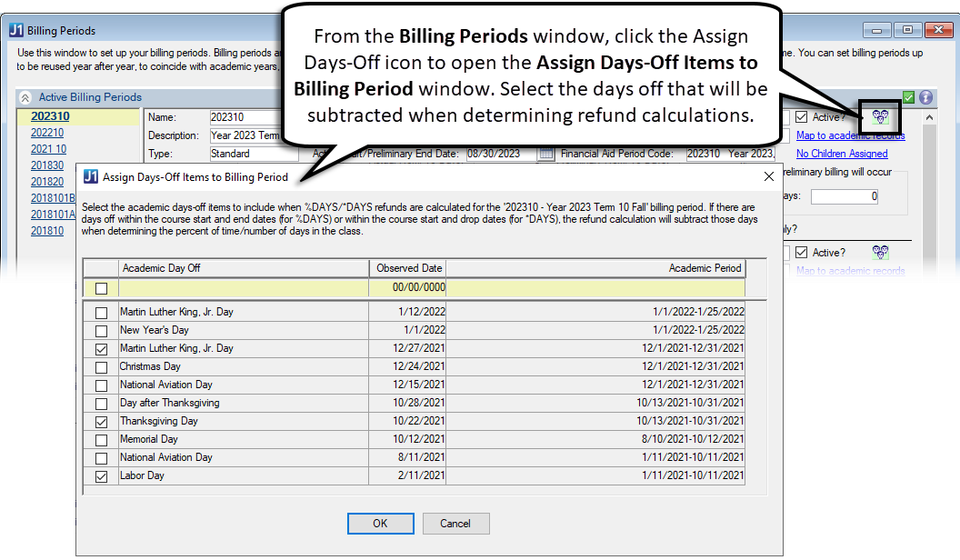Viewport: 960px width, 560px height.
Task: Click the days field showing 0
Action: (845, 196)
